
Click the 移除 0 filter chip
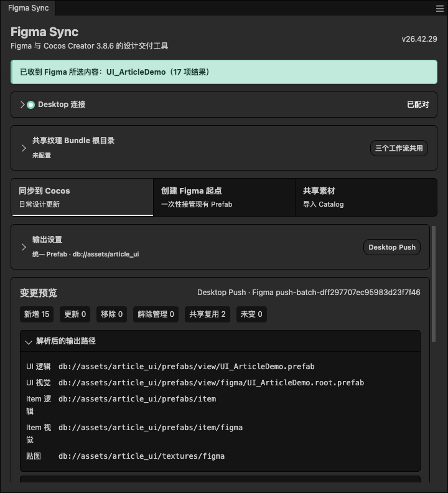point(111,314)
